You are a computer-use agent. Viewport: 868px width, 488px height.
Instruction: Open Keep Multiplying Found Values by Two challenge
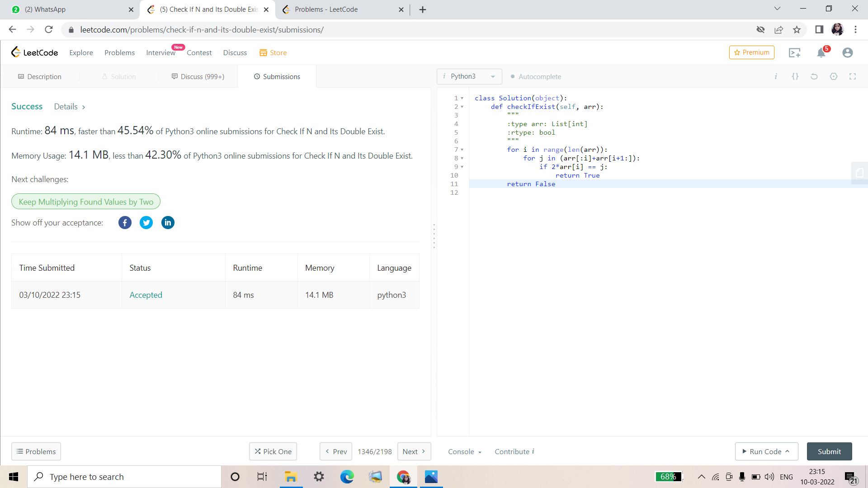point(86,202)
